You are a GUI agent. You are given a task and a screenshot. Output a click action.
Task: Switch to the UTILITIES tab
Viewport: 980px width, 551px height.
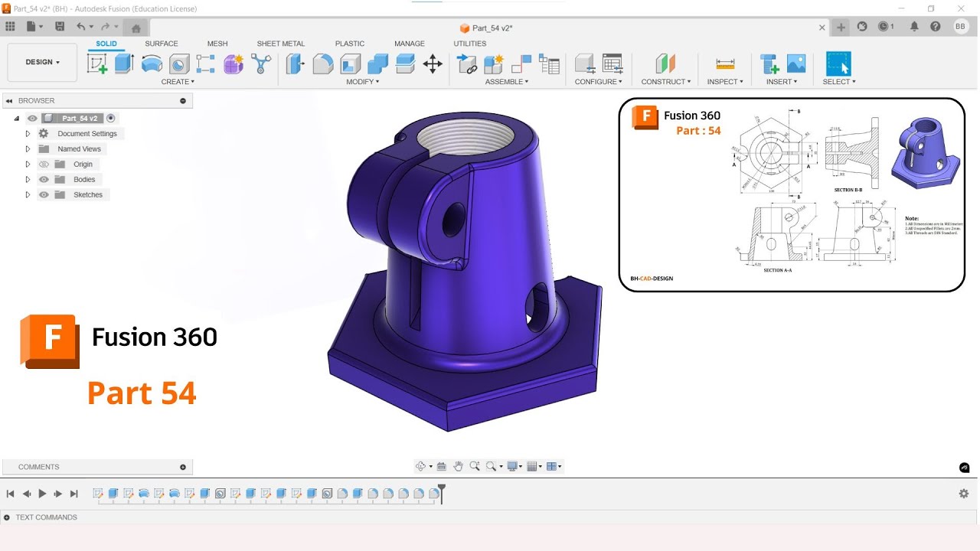[470, 44]
